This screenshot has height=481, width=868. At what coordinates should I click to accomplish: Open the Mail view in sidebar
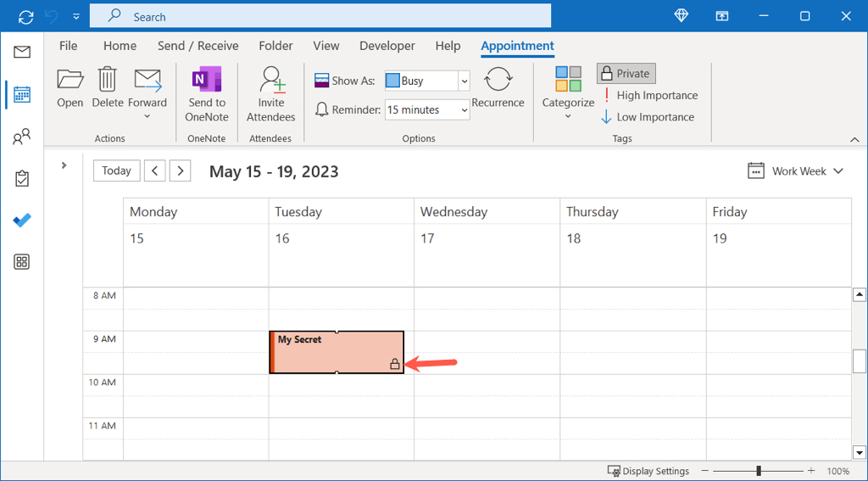click(x=21, y=53)
